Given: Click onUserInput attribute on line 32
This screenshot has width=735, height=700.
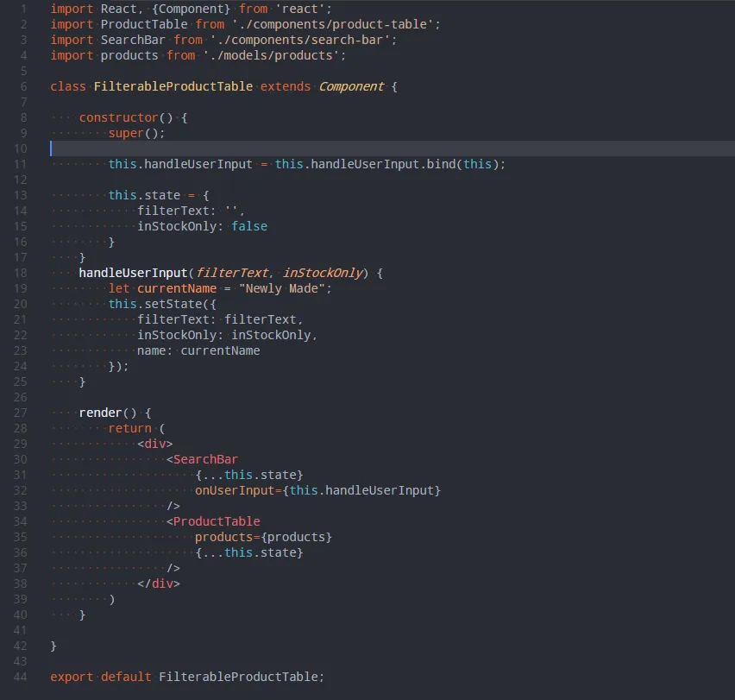Looking at the screenshot, I should pyautogui.click(x=235, y=490).
